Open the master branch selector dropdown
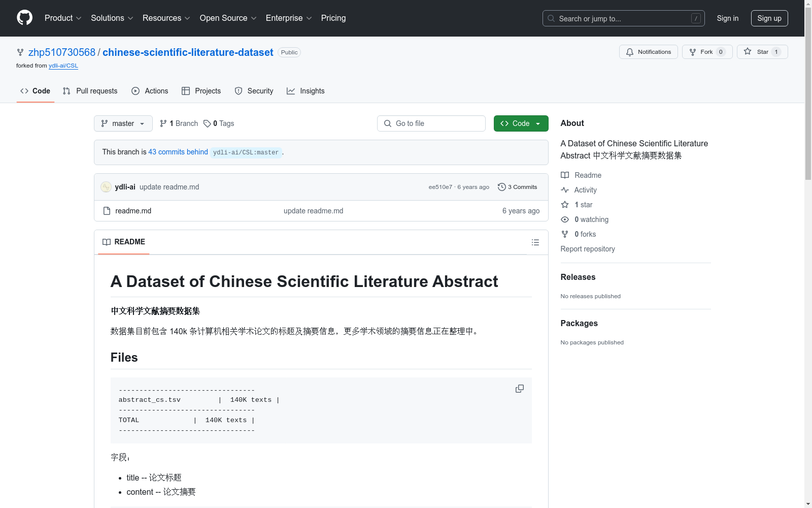 click(123, 123)
